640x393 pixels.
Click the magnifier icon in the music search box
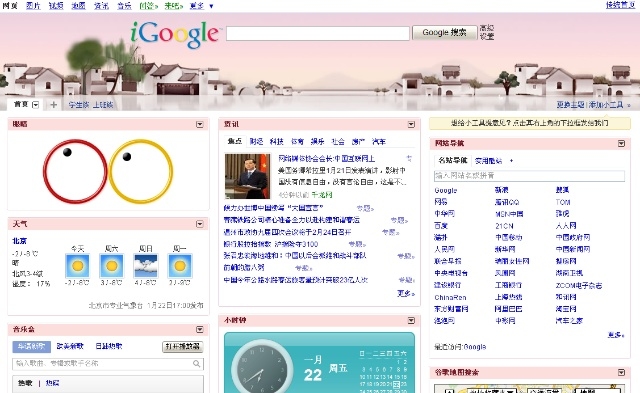pyautogui.click(x=196, y=363)
